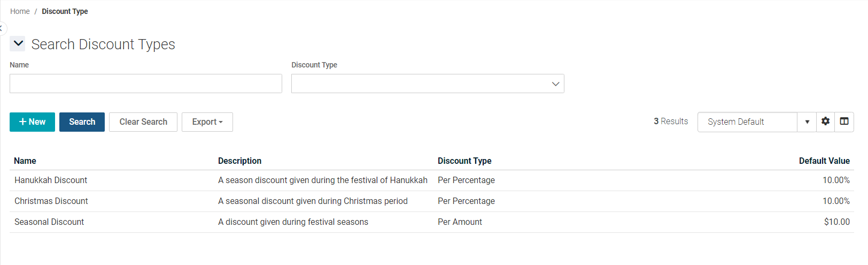Screen dimensions: 868x265
Task: Click the sidebar collapse arrow at left edge
Action: [x=2, y=28]
